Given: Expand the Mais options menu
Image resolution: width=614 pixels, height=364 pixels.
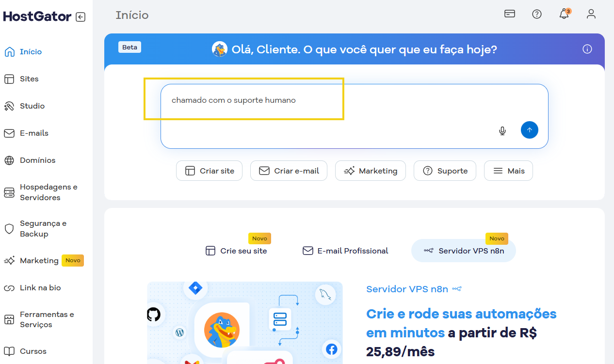Looking at the screenshot, I should tap(508, 171).
